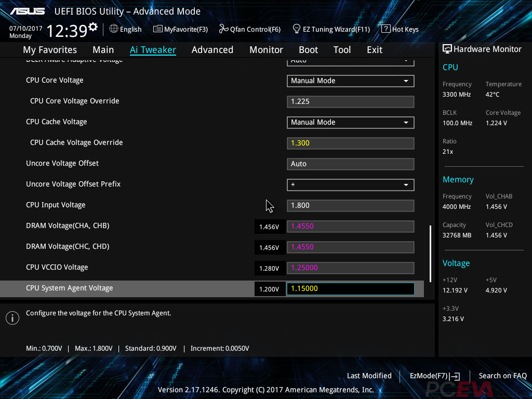Switch to the Main tab
This screenshot has height=399, width=532.
tap(103, 50)
